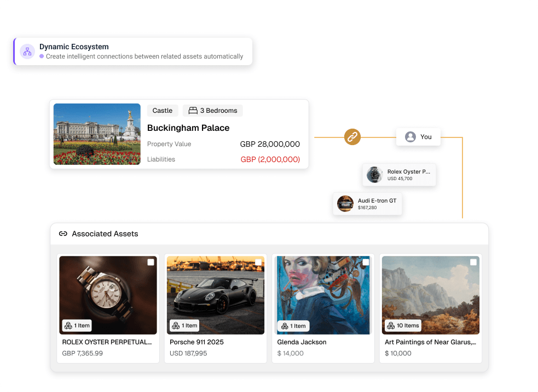Select the Porsche 911 2025 checkbox

(258, 262)
